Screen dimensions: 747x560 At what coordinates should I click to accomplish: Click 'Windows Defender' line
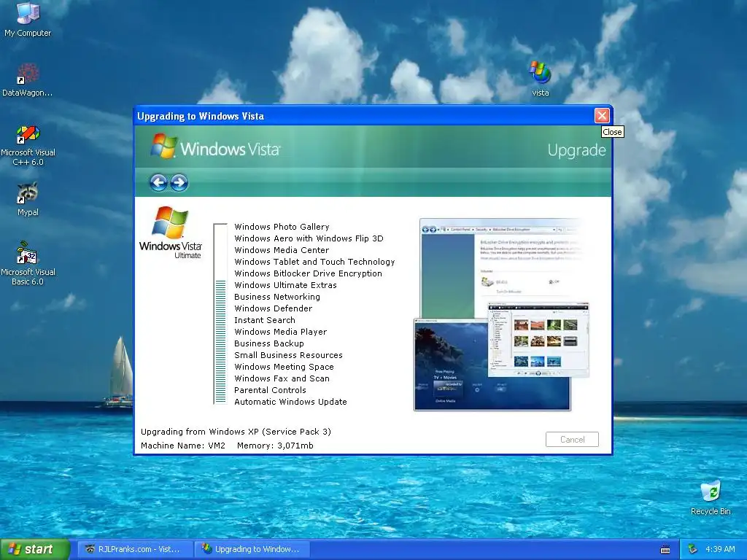[273, 308]
